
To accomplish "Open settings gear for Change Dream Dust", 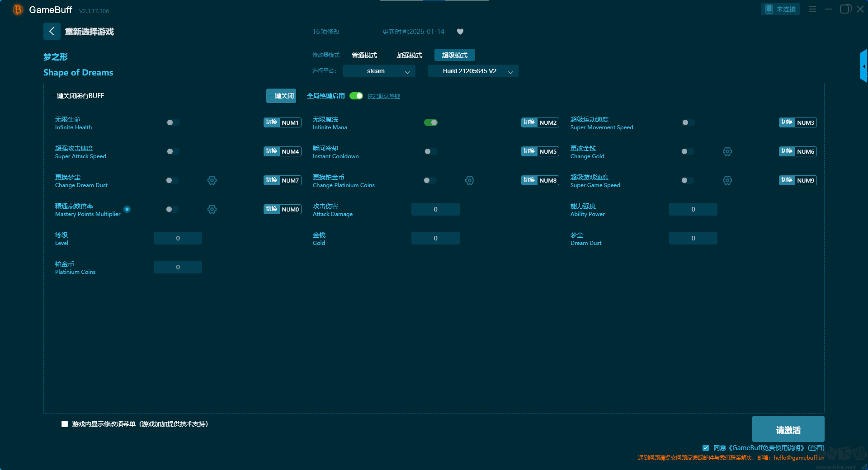I will [212, 180].
